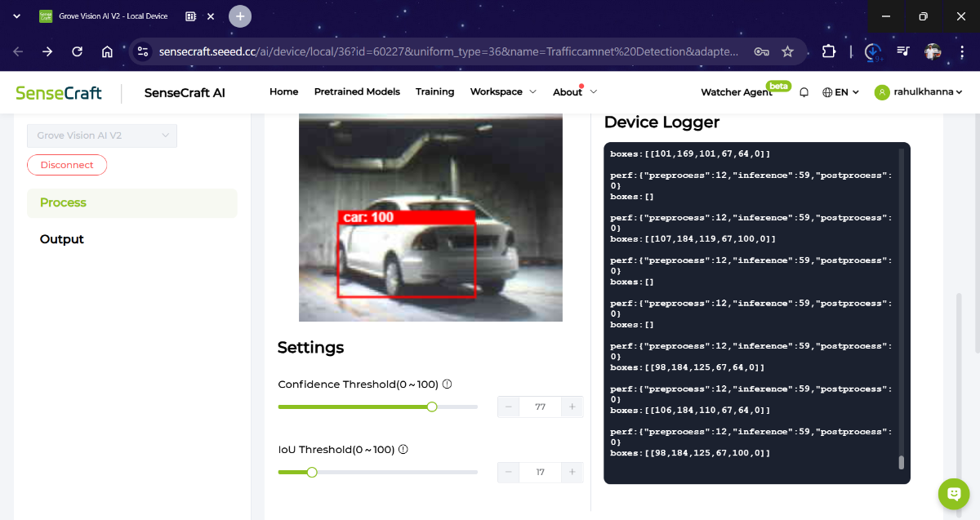The image size is (980, 520).
Task: Switch to the Output section
Action: pos(62,239)
